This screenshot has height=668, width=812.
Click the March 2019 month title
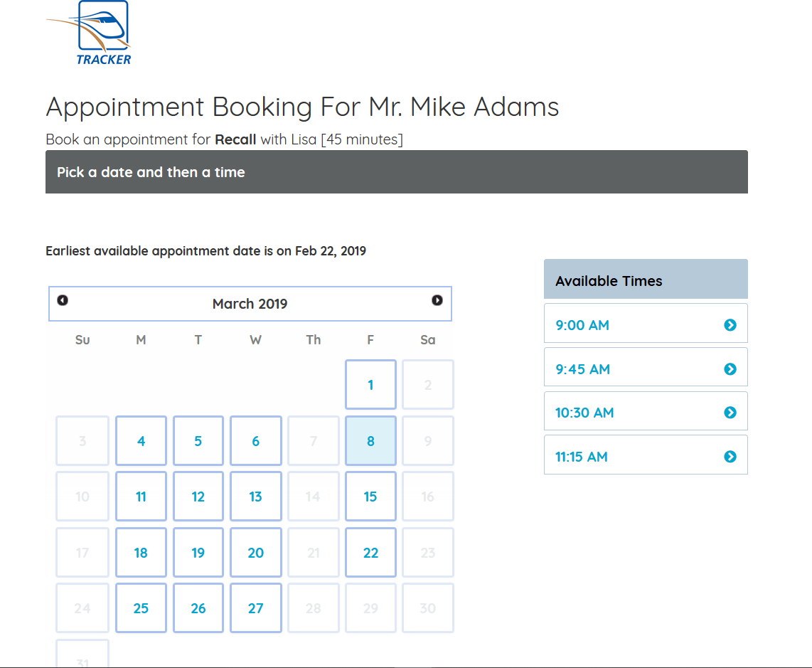point(250,304)
